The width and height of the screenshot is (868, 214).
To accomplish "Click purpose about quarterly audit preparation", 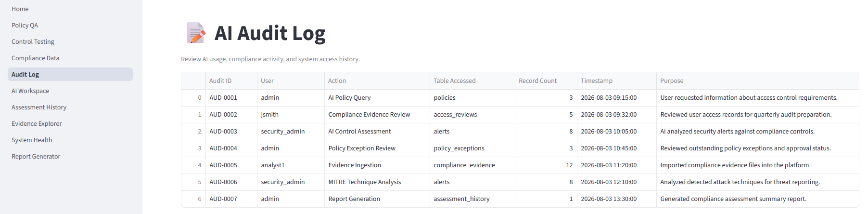I will (758, 115).
